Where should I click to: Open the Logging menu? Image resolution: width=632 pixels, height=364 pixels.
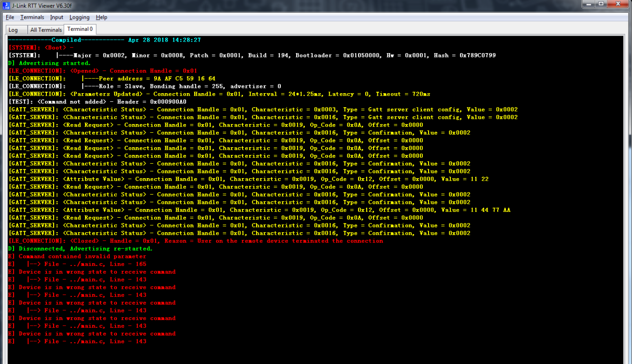(x=79, y=17)
